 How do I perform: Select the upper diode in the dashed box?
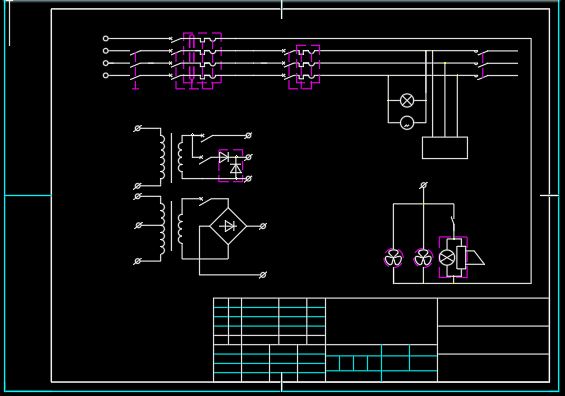pos(224,157)
